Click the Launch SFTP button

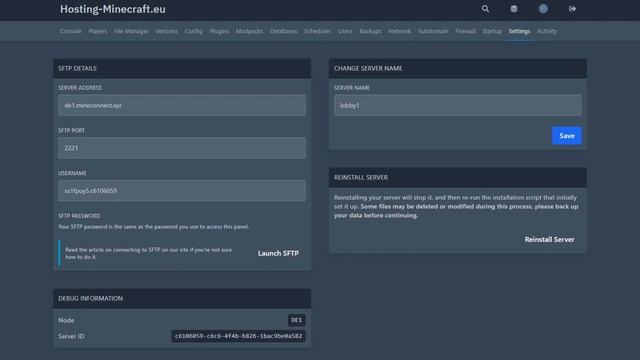(278, 253)
